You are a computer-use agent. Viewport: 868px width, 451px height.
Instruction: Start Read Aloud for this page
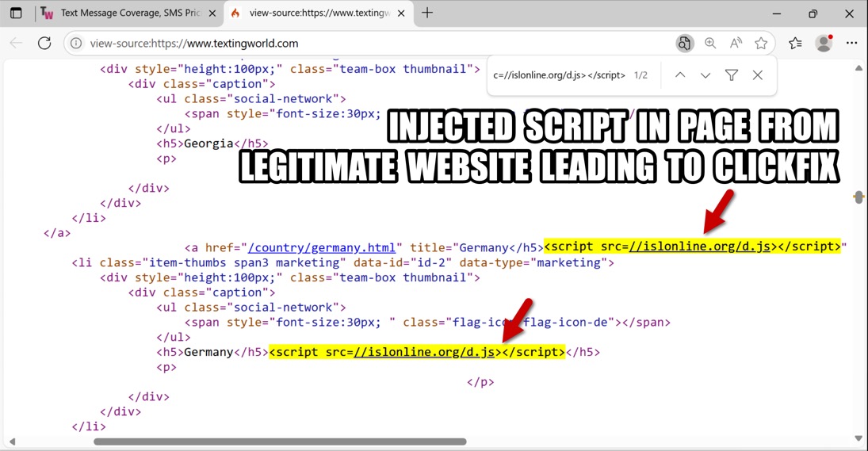pos(736,43)
